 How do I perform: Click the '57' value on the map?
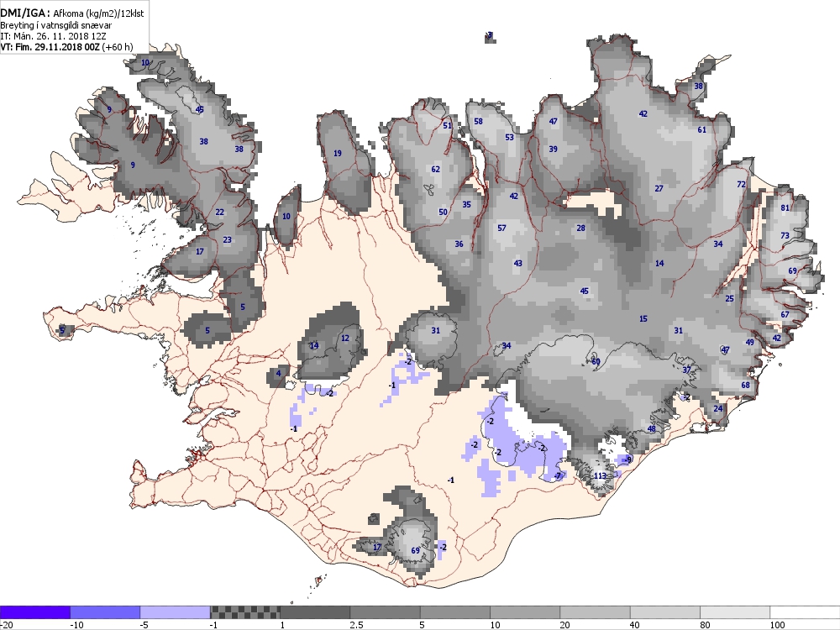(x=502, y=228)
